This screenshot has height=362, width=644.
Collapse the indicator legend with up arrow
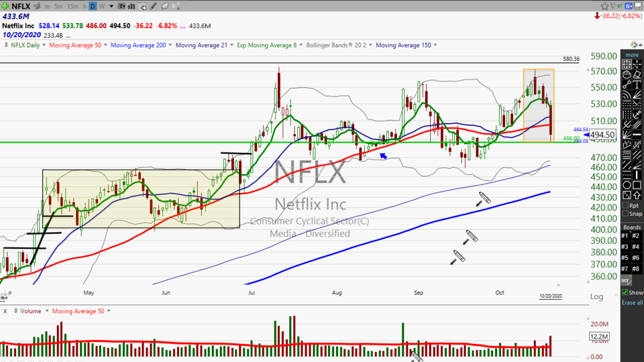click(640, 45)
